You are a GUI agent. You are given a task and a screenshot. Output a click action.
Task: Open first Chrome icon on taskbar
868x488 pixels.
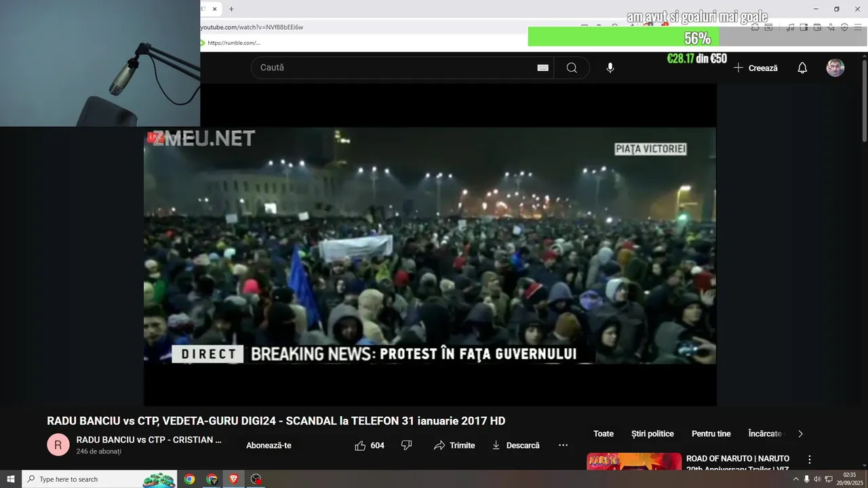tap(189, 479)
